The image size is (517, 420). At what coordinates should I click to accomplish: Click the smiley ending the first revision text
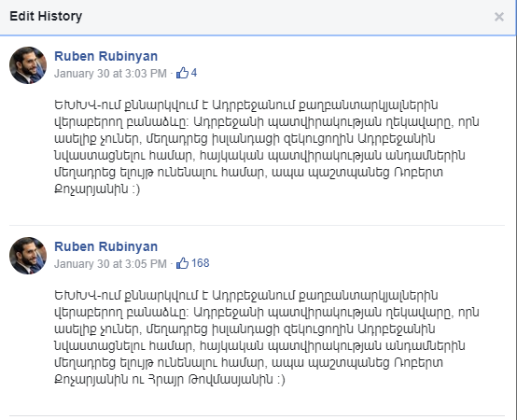tap(136, 189)
